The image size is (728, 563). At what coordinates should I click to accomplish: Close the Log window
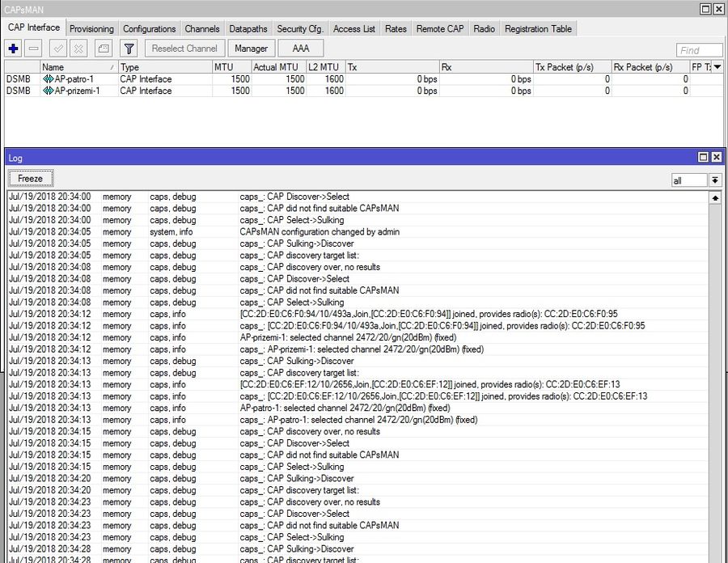717,158
